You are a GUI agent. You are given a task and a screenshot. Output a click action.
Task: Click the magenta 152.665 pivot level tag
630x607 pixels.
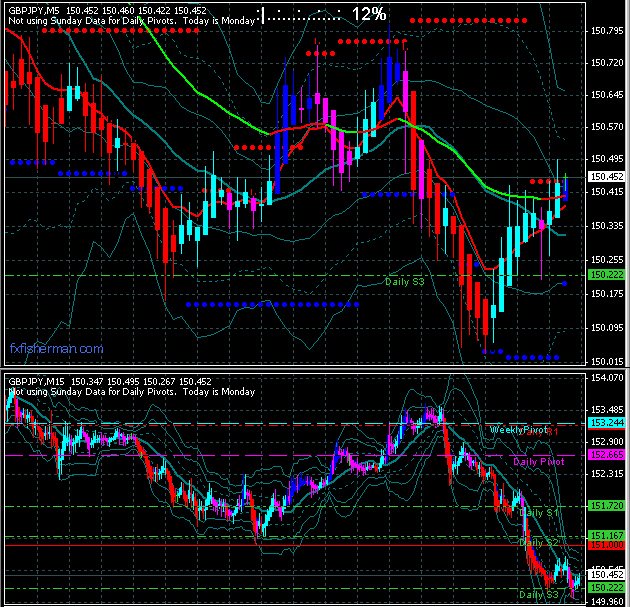[x=607, y=455]
